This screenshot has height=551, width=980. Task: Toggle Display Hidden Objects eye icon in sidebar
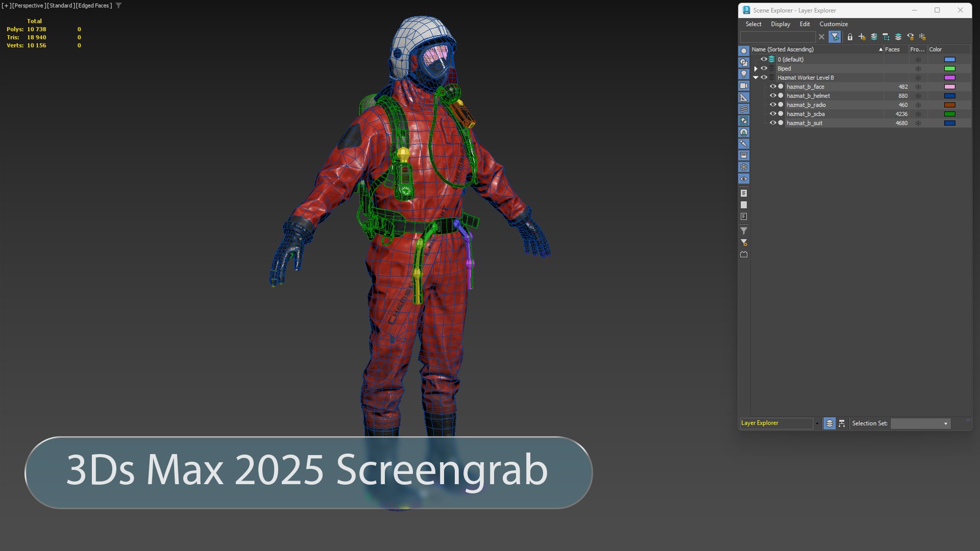point(744,179)
